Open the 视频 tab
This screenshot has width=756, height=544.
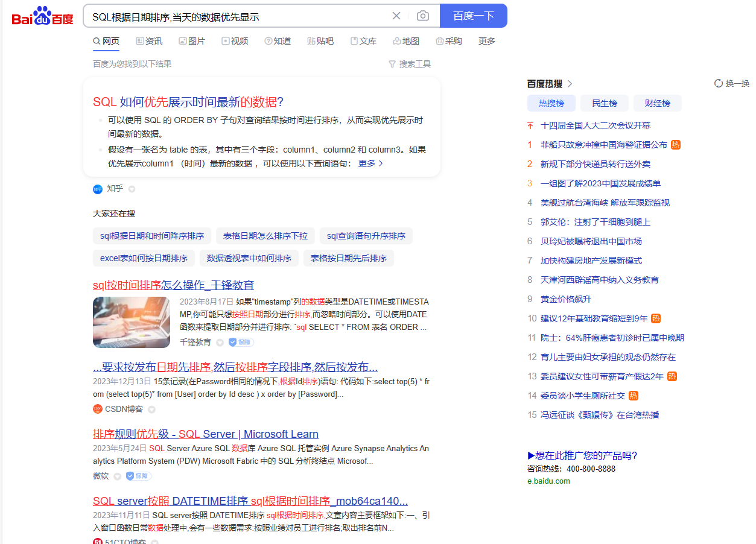pos(235,41)
